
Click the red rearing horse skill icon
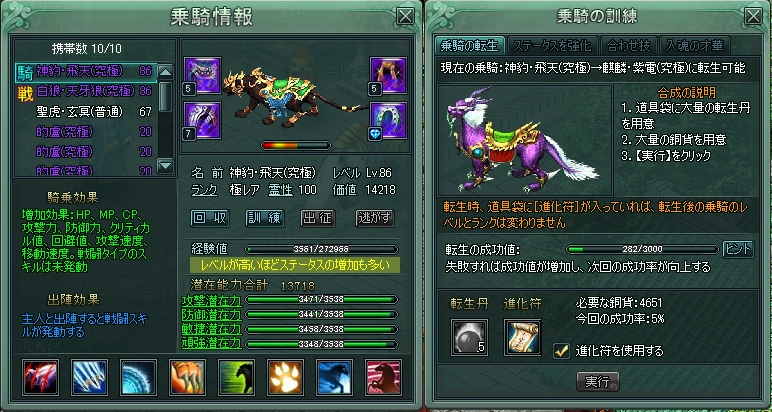384,377
